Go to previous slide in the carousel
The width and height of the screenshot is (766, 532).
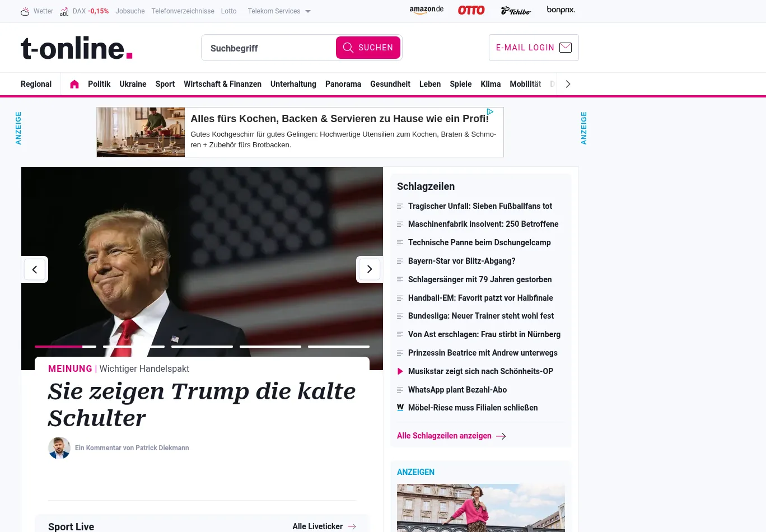point(35,269)
